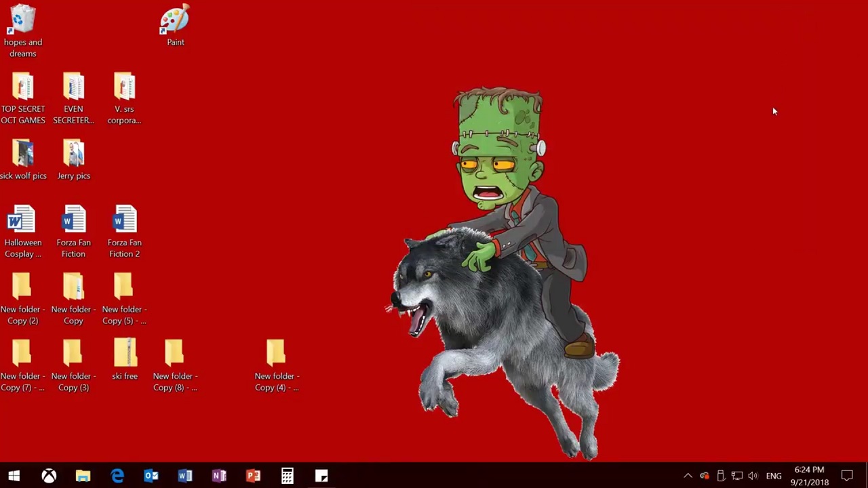
Task: Open the Xbox app from the taskbar
Action: 49,476
